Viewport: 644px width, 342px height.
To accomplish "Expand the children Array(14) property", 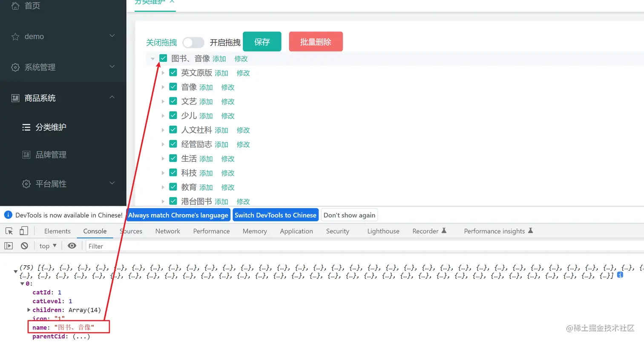I will coord(29,310).
